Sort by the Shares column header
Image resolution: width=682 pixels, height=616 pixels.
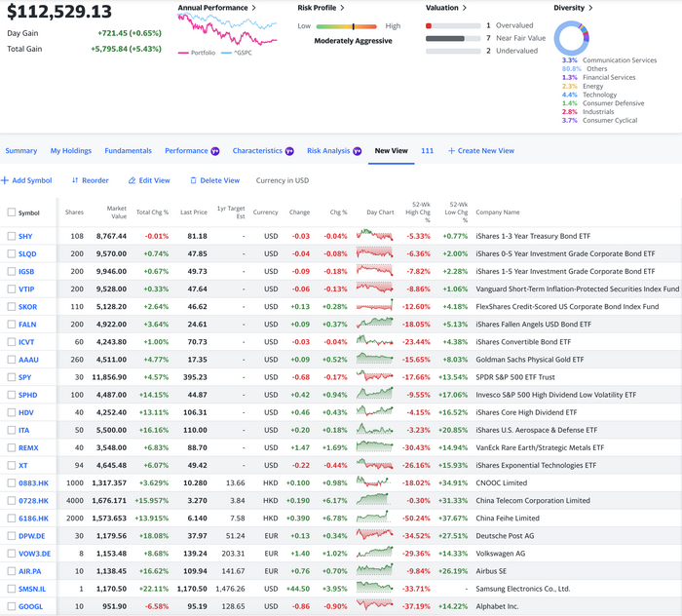click(74, 212)
